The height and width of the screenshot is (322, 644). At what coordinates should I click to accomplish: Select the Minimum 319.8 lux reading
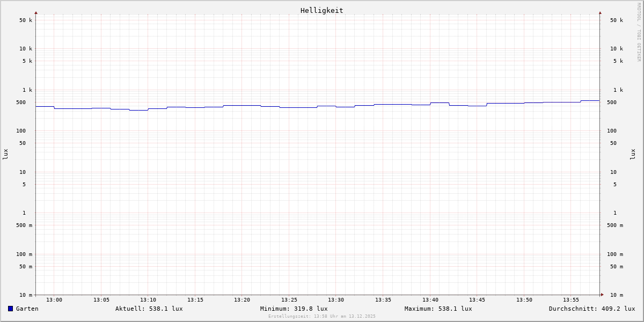(294, 309)
